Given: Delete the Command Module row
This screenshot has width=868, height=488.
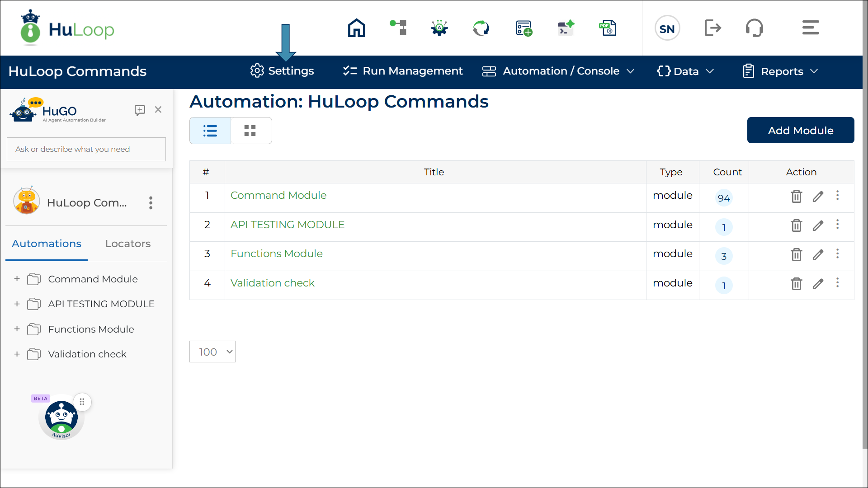Looking at the screenshot, I should pyautogui.click(x=796, y=196).
